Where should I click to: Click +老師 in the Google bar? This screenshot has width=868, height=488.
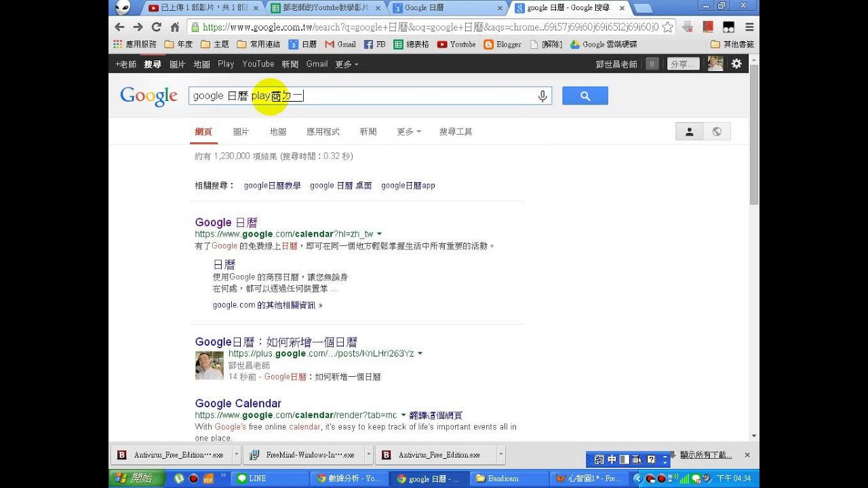click(x=125, y=64)
